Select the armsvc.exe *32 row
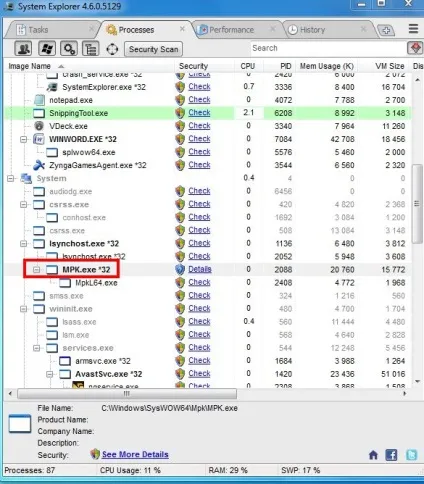 tap(208, 361)
